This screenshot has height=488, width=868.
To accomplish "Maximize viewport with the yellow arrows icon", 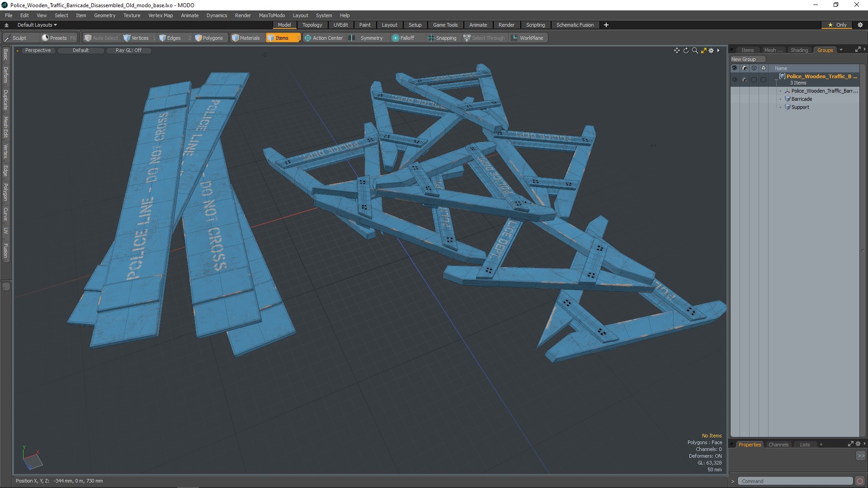I will [x=703, y=51].
